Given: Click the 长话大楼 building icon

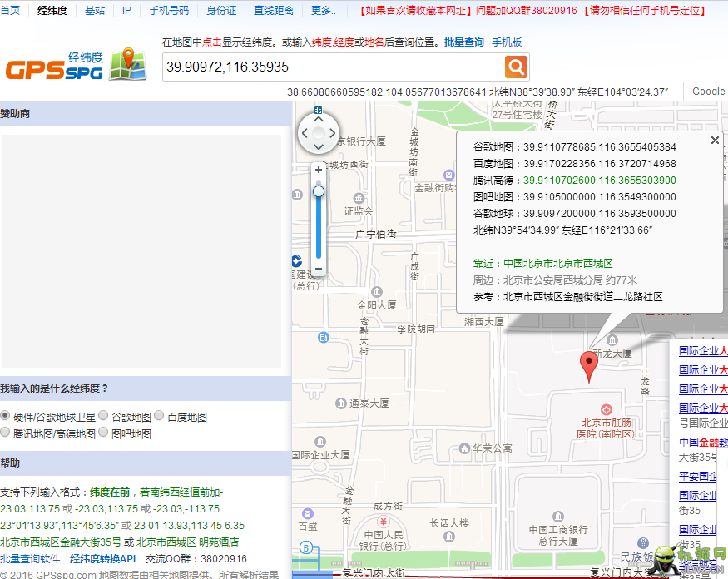Looking at the screenshot, I should tap(449, 537).
